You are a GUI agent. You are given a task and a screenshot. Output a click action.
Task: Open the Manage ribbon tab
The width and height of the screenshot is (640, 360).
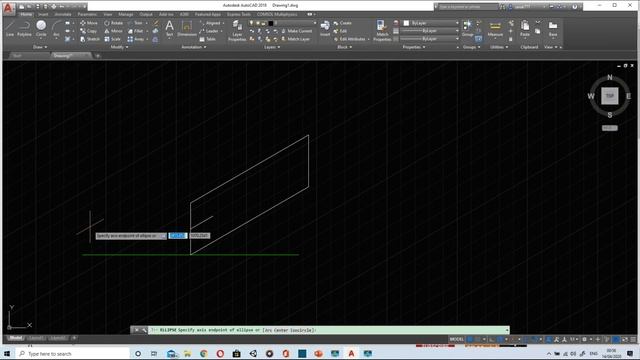click(x=126, y=14)
